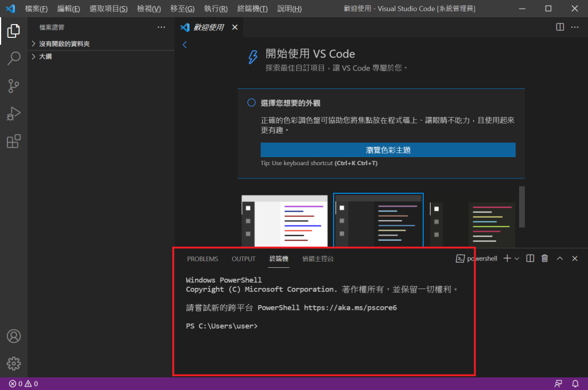Click the 檔案總管 panel title
The height and width of the screenshot is (390, 588).
click(x=52, y=27)
